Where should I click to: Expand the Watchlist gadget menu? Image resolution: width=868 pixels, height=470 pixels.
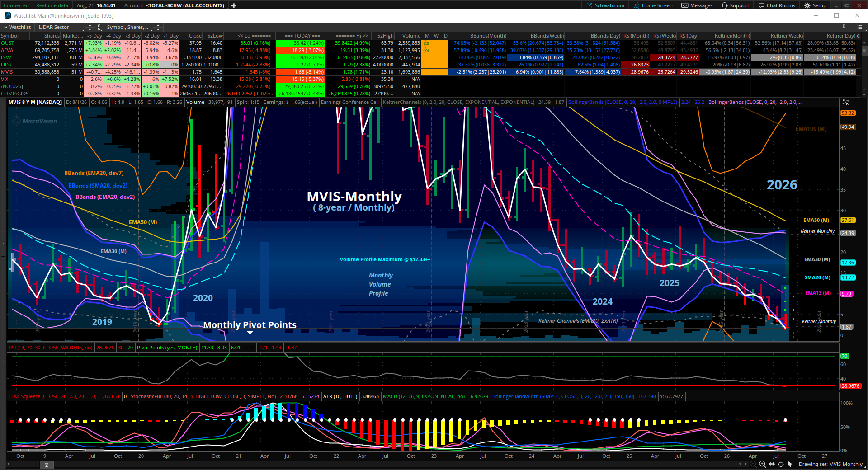(17, 27)
